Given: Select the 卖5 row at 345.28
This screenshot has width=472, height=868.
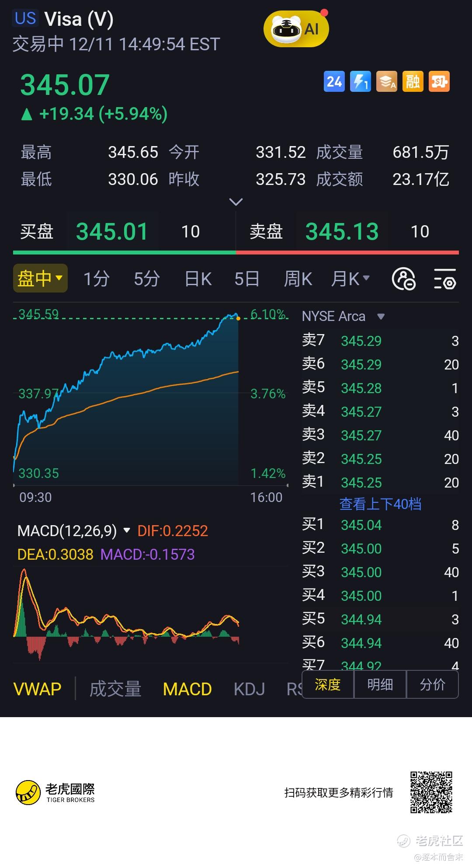Looking at the screenshot, I should click(380, 388).
